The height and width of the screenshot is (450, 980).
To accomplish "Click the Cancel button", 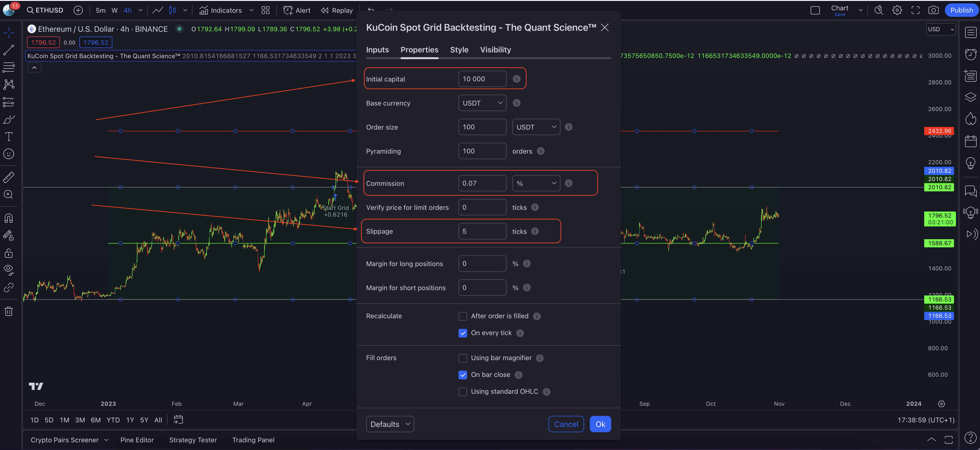I will pos(566,424).
